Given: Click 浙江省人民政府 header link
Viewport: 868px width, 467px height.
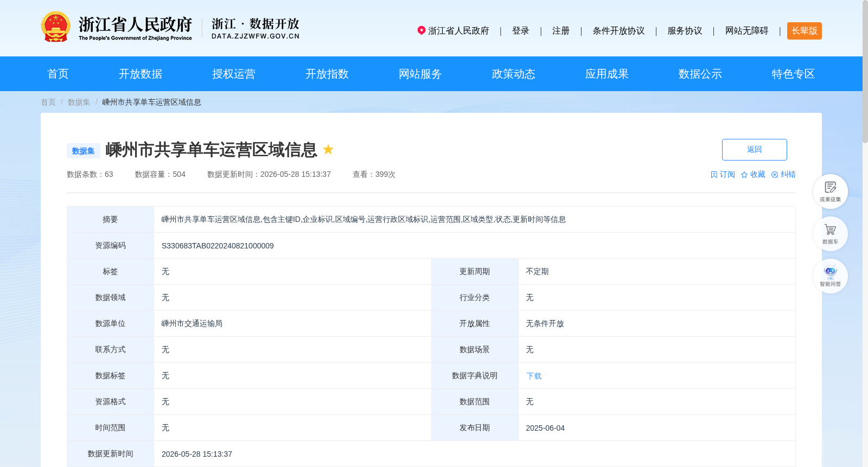Looking at the screenshot, I should pyautogui.click(x=458, y=31).
